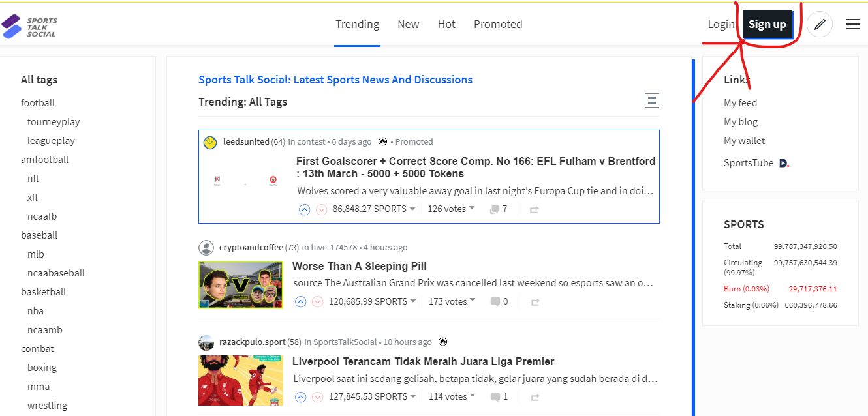Select the basketball tag
The width and height of the screenshot is (868, 416).
(x=43, y=292)
